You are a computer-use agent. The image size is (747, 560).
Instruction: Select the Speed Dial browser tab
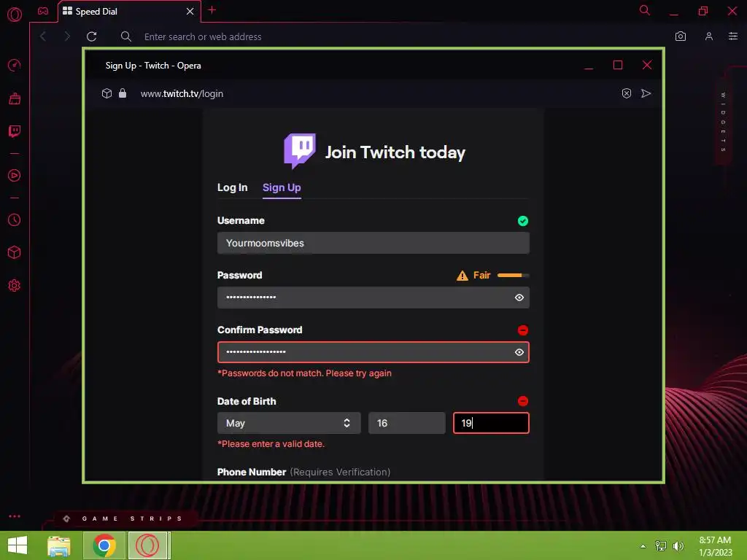coord(128,12)
